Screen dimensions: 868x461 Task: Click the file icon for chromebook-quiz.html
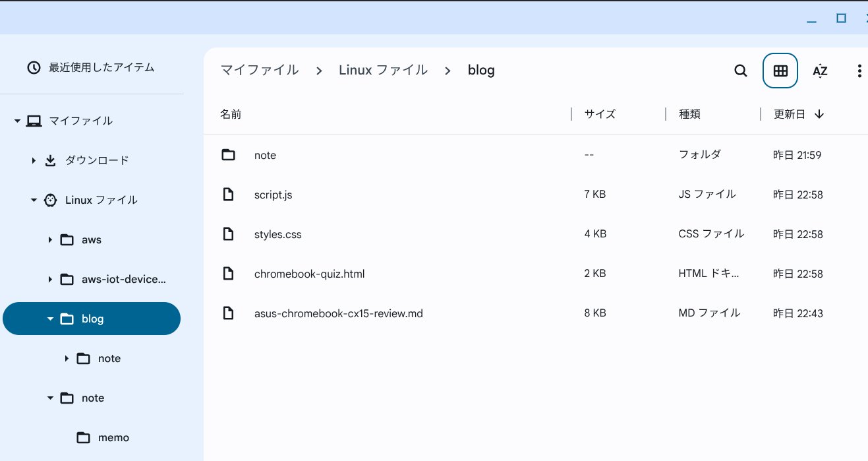coord(228,274)
